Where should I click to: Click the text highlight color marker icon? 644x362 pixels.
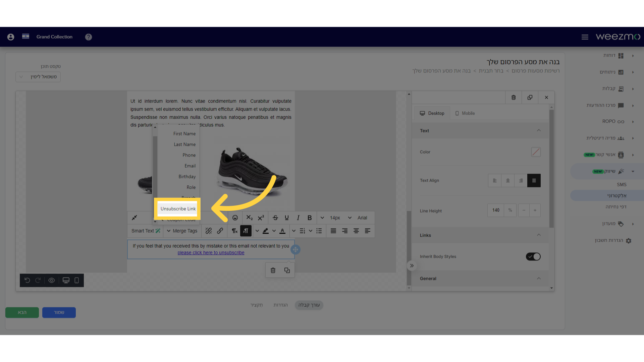tap(266, 231)
